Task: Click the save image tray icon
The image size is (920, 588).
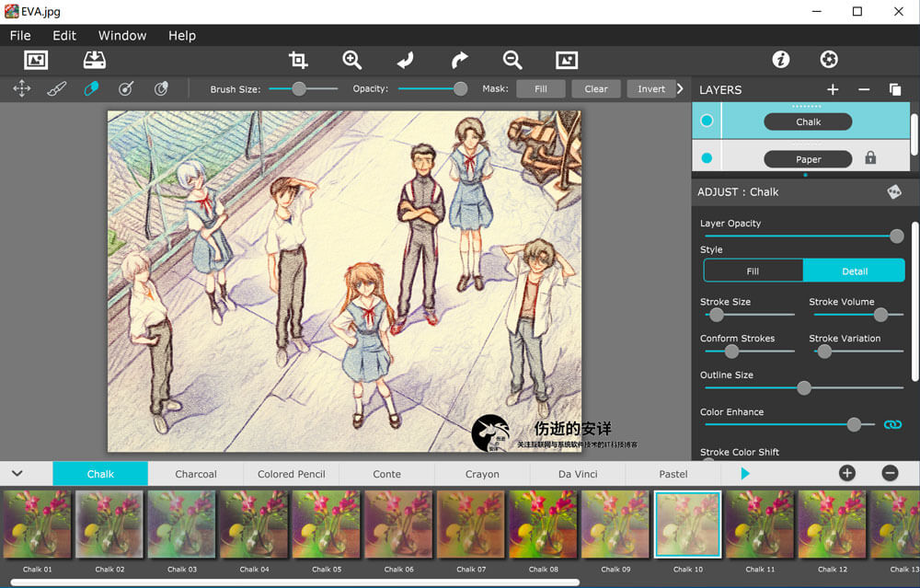Action: (x=95, y=60)
